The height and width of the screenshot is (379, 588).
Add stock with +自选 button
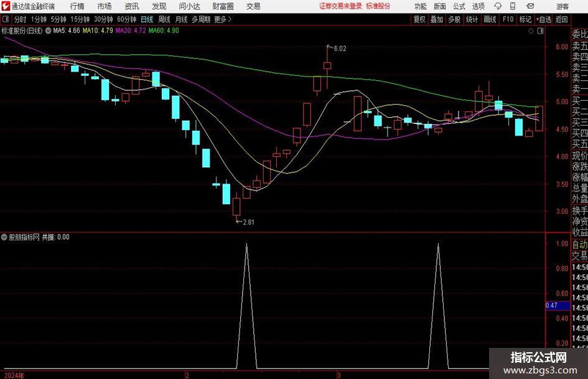pos(544,19)
